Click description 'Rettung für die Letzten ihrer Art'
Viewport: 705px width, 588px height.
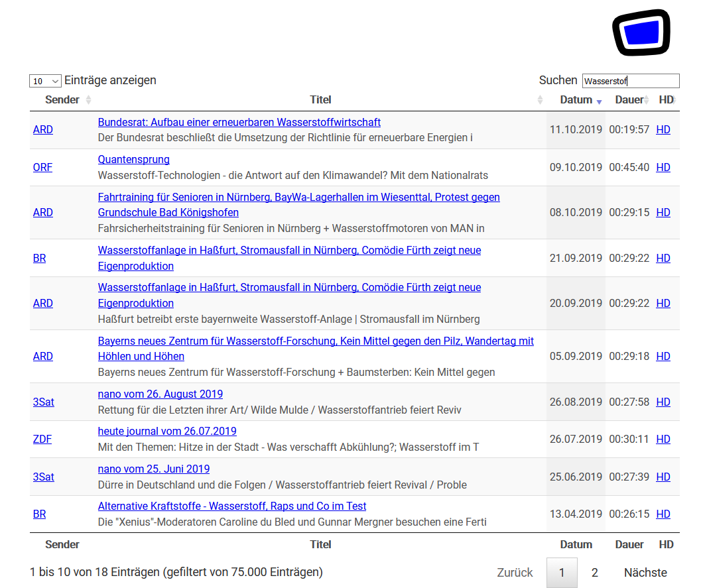click(280, 410)
